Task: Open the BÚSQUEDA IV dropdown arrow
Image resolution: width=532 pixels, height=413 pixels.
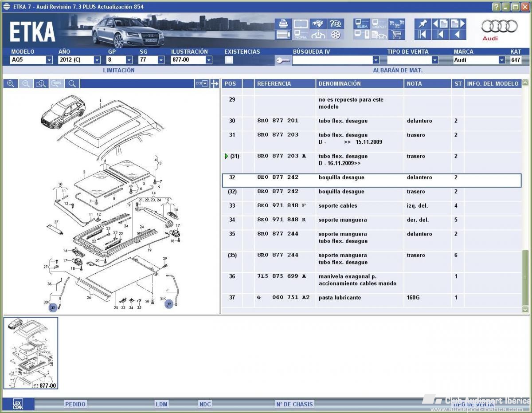Action: pos(376,60)
